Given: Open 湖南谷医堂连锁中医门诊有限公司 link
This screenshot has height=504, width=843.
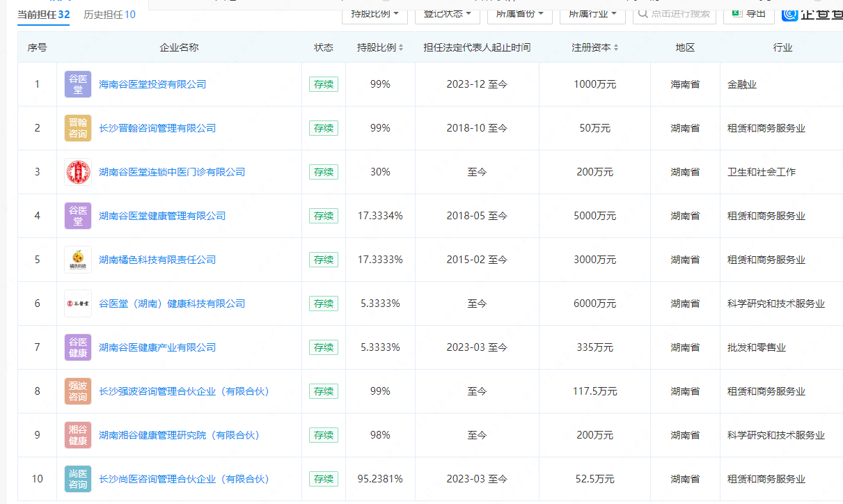Looking at the screenshot, I should pyautogui.click(x=172, y=172).
